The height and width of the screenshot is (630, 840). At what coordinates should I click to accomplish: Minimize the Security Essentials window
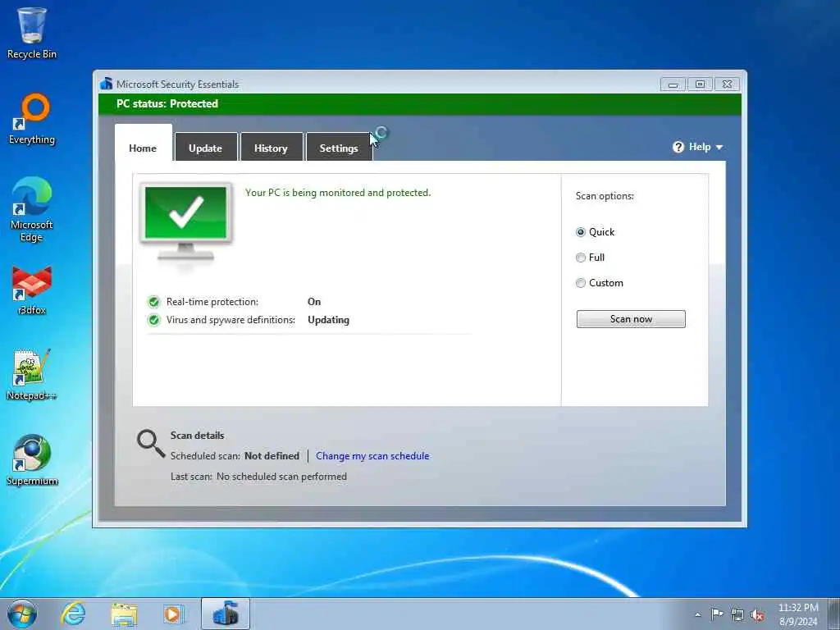(673, 84)
